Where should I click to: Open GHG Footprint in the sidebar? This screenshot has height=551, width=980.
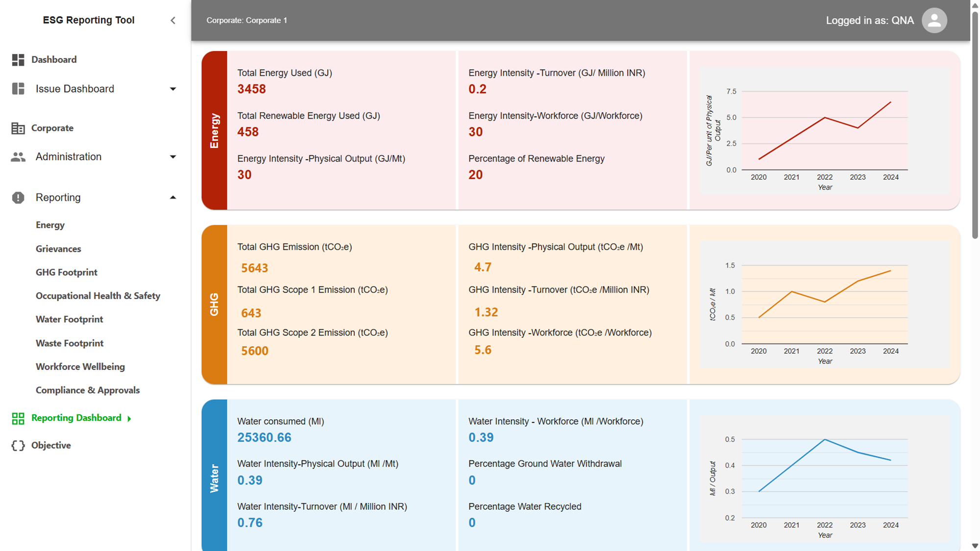coord(66,272)
